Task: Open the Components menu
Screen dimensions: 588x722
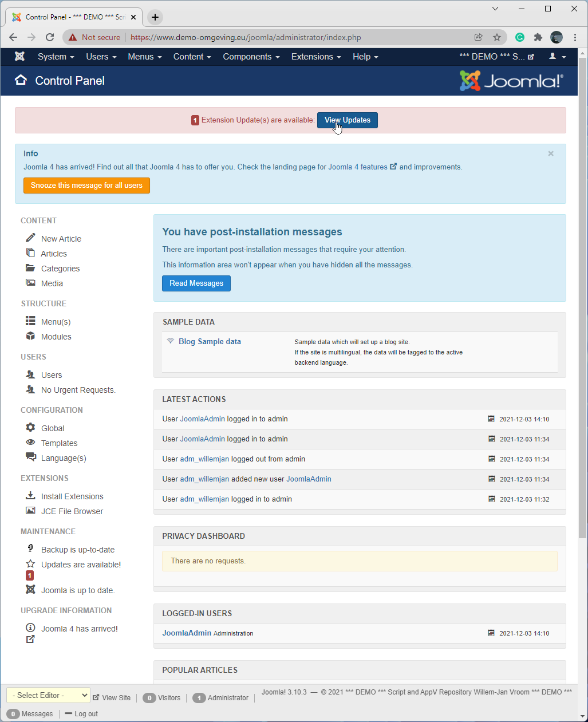Action: [x=251, y=57]
